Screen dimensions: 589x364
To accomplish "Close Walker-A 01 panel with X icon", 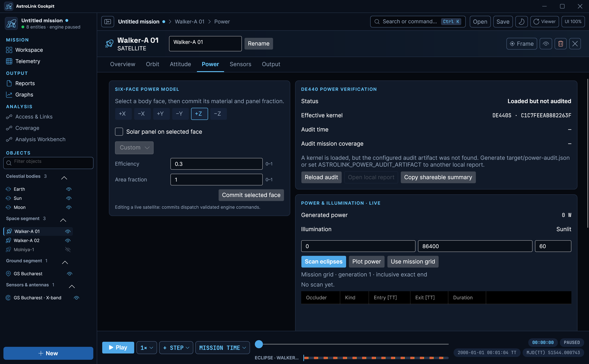I will click(575, 43).
